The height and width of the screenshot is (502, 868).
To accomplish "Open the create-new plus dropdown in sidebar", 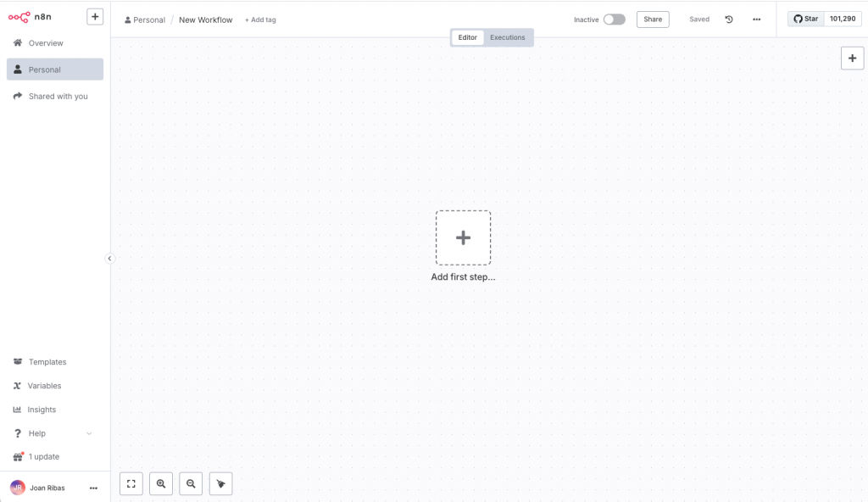I will pyautogui.click(x=95, y=16).
